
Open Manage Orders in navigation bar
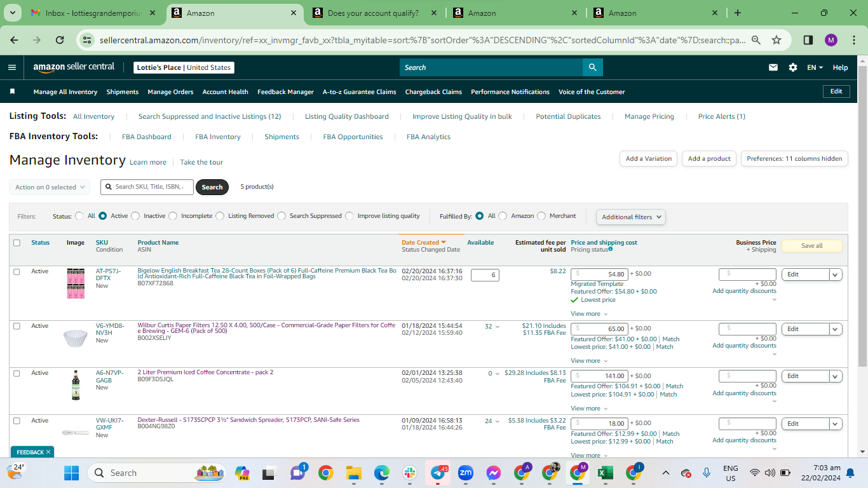[x=170, y=91]
